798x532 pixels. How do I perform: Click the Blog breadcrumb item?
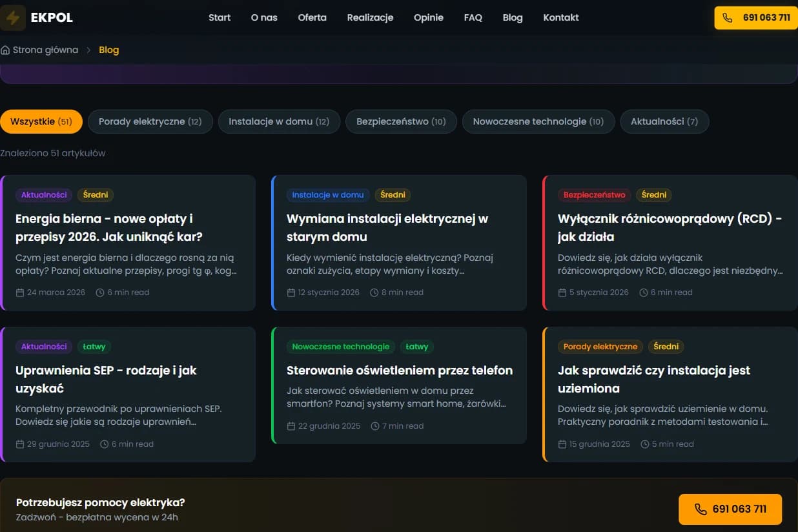coord(108,50)
